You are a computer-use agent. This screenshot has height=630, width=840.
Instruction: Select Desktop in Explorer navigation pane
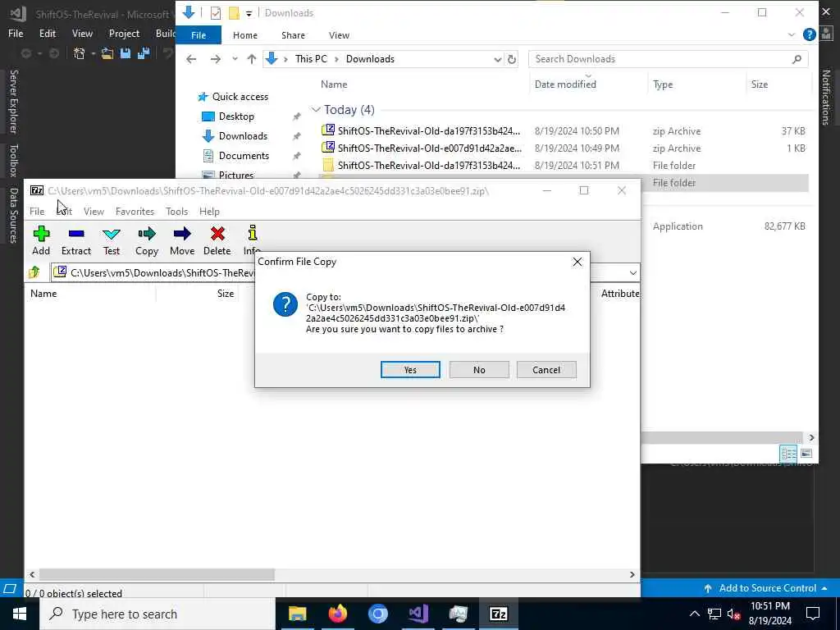pos(236,116)
